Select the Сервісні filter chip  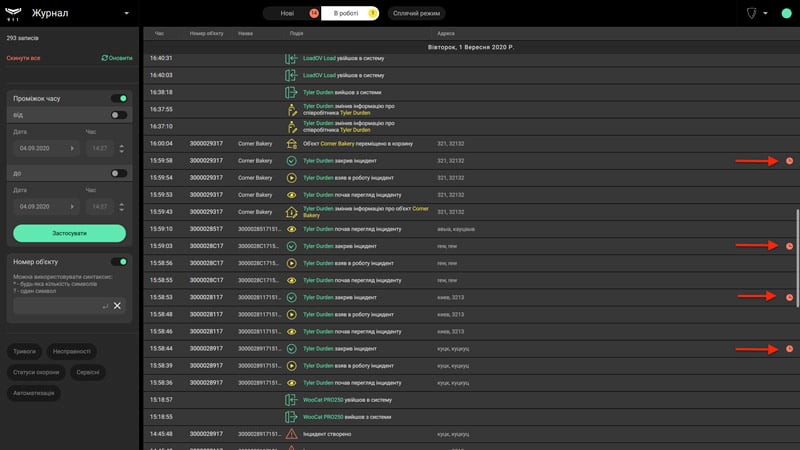point(88,372)
